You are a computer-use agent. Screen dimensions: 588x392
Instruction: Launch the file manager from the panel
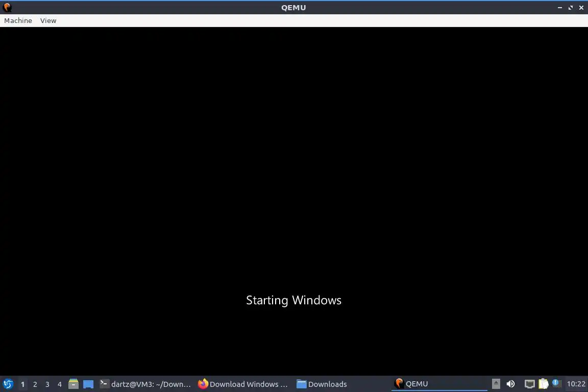pos(73,384)
